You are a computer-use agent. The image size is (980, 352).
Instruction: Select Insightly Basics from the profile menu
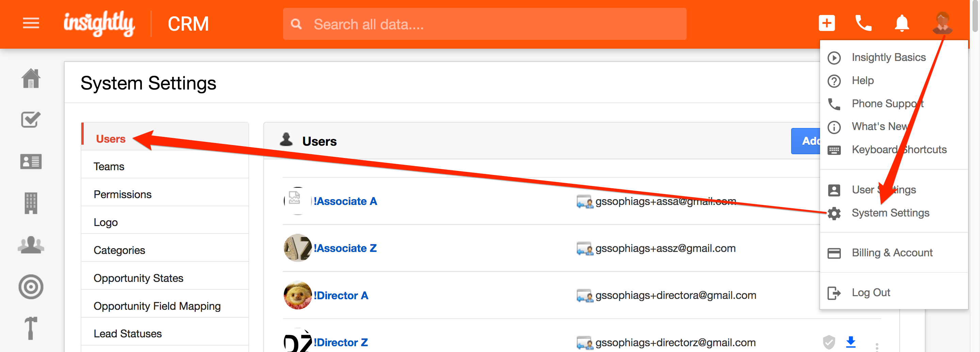tap(888, 58)
